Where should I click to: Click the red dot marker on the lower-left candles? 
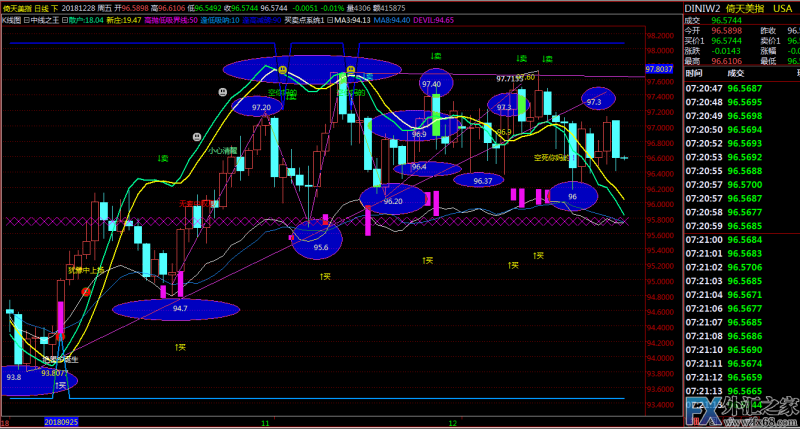pos(86,291)
